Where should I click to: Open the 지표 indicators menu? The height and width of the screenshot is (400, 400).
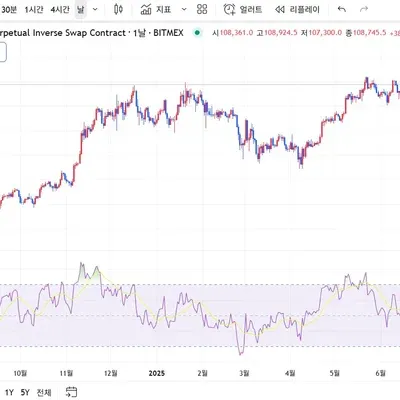(x=156, y=9)
